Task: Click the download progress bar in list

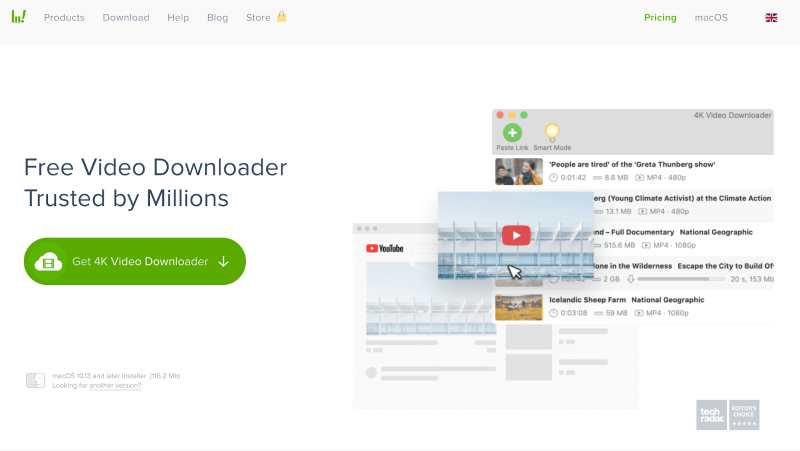Action: [x=681, y=279]
